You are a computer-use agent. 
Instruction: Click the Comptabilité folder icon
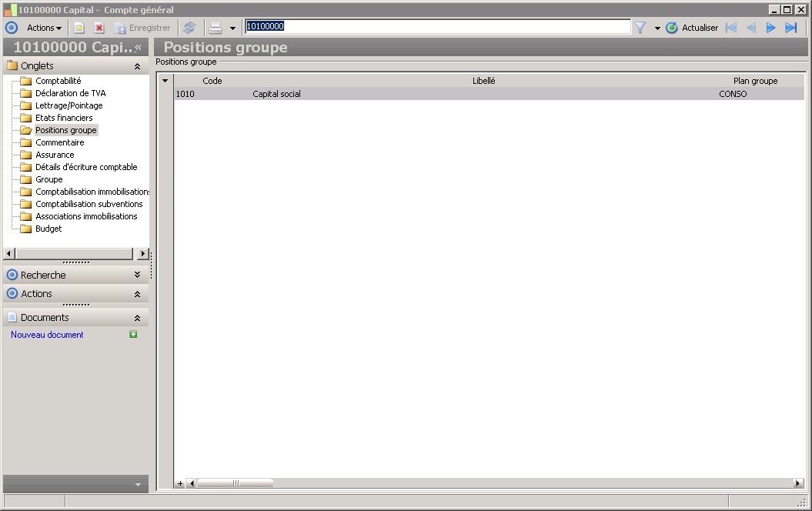[26, 81]
